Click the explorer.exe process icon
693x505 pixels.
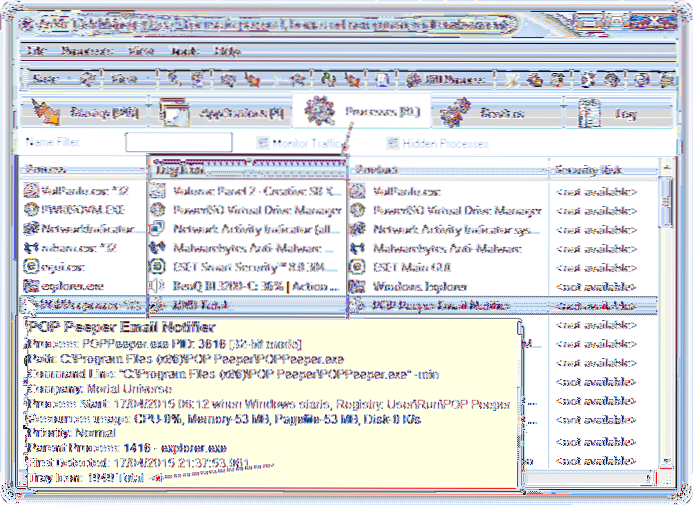point(31,286)
